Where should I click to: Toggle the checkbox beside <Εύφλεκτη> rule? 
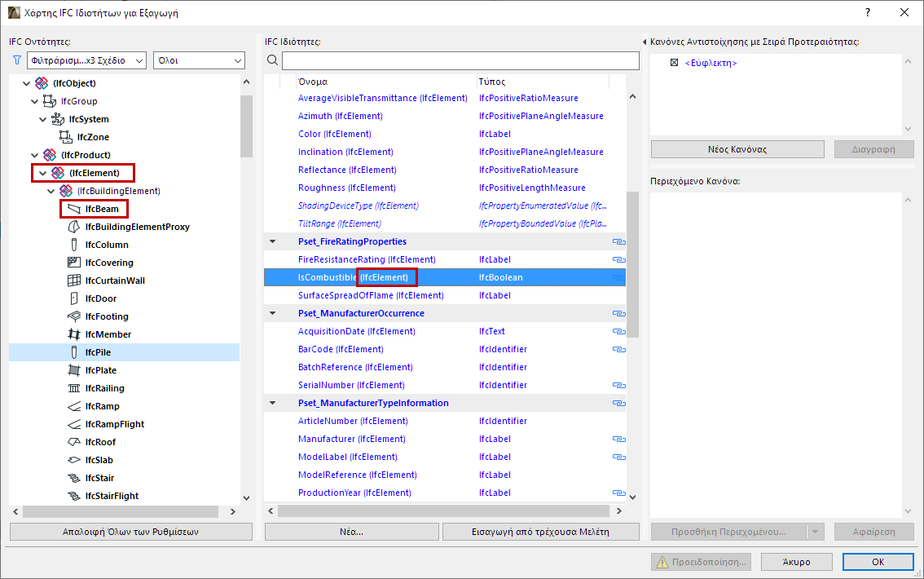pyautogui.click(x=674, y=63)
